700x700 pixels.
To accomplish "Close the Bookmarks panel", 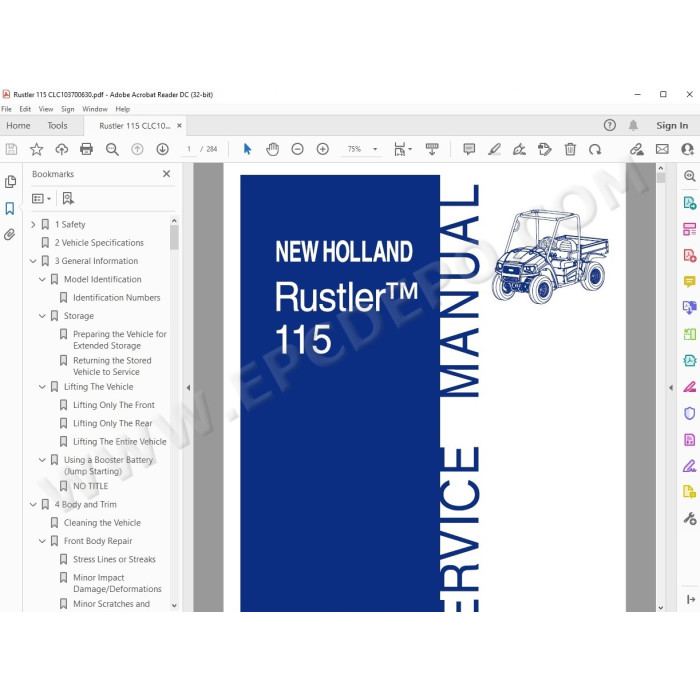I will point(167,174).
